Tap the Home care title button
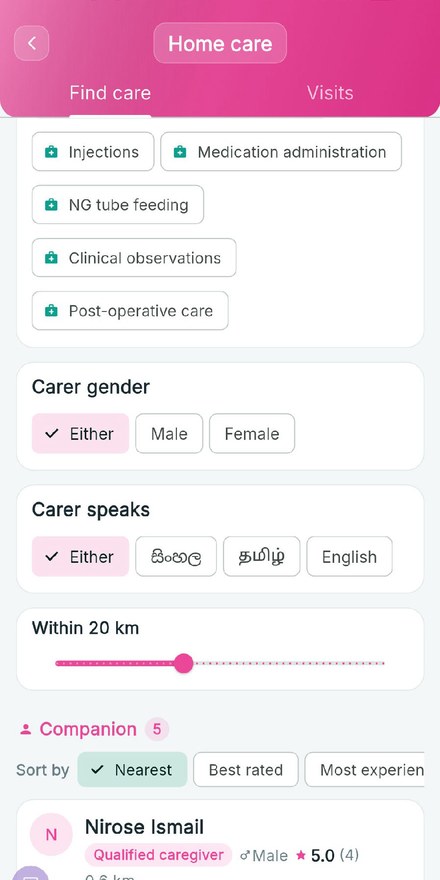This screenshot has width=440, height=880. click(220, 43)
